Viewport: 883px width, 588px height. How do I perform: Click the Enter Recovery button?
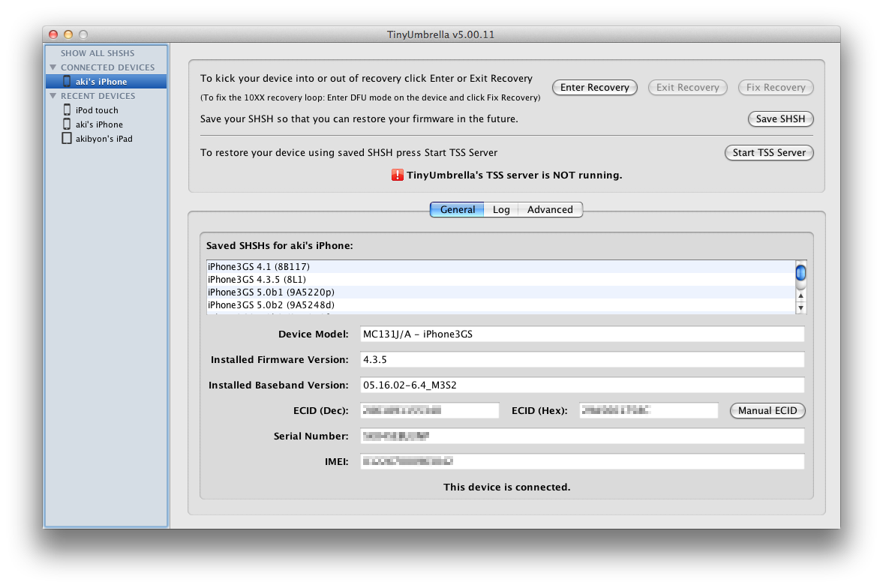pos(594,87)
